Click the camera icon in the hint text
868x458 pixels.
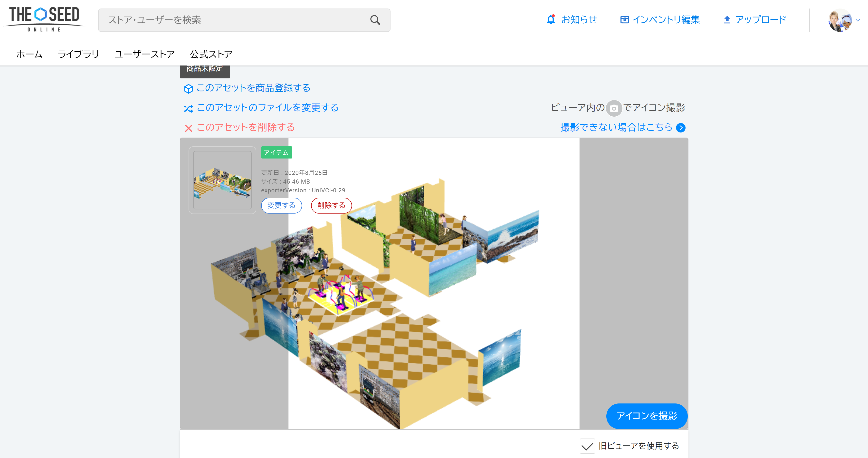pos(614,108)
